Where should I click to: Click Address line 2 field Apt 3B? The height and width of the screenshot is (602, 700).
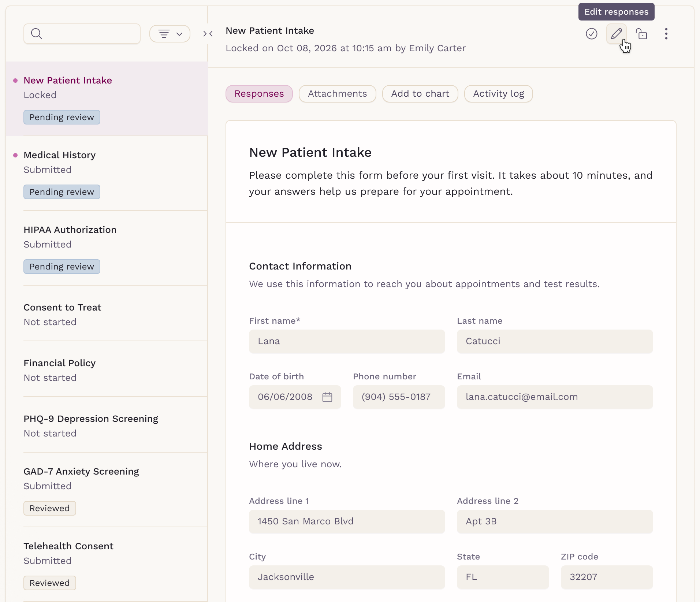555,521
